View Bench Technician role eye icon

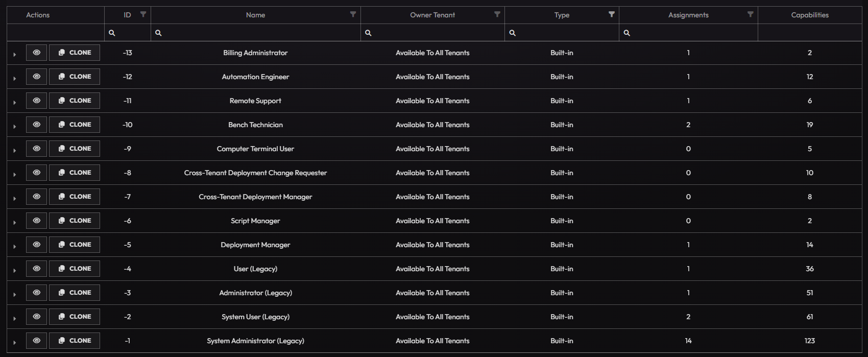(x=37, y=125)
